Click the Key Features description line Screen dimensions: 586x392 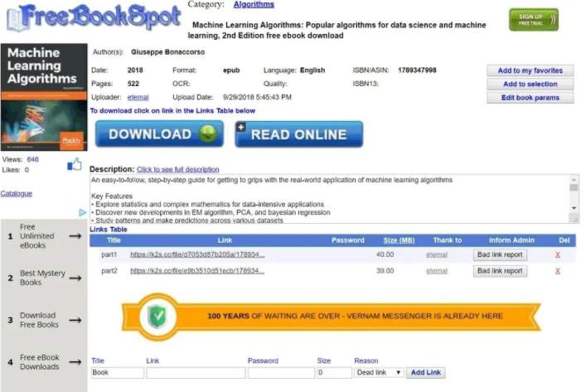(x=112, y=196)
